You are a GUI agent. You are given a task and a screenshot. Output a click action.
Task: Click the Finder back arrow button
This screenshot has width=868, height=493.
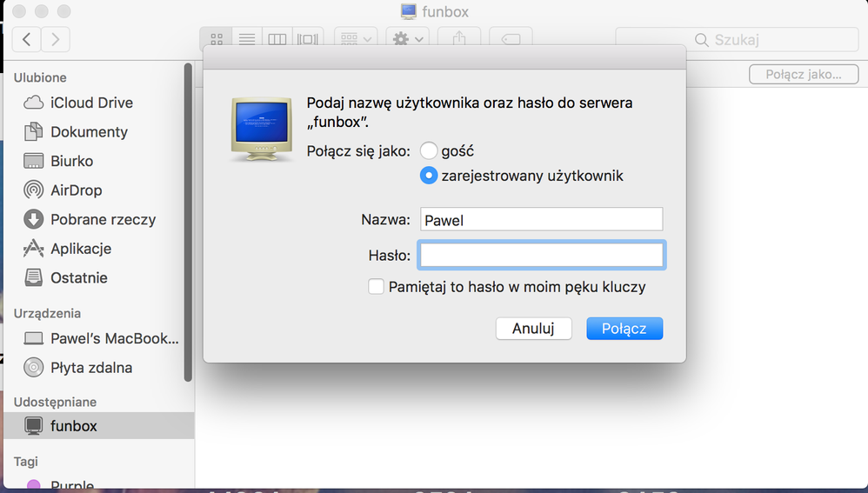pos(27,39)
